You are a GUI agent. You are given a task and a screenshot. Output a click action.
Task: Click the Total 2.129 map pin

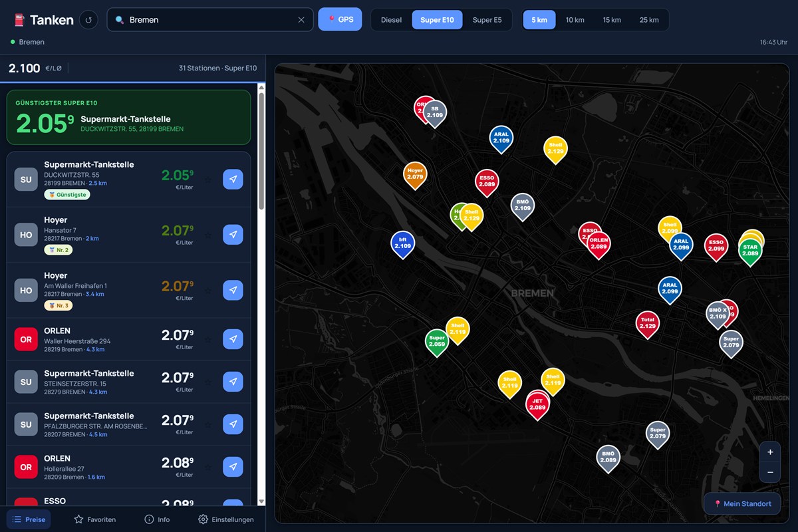tap(647, 323)
